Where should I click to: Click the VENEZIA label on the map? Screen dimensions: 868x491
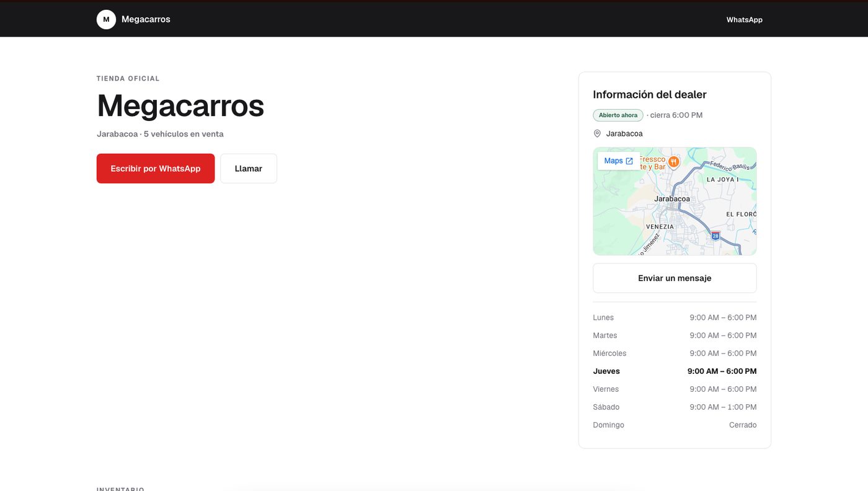point(660,227)
